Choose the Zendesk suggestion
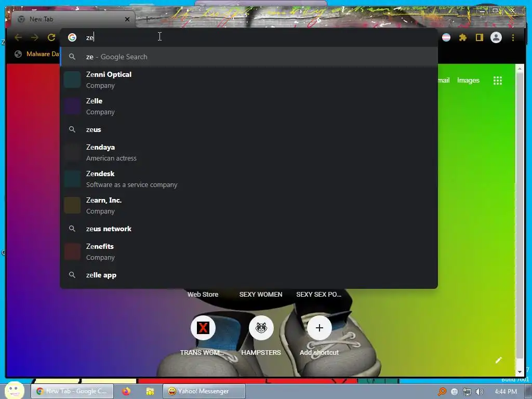This screenshot has width=532, height=399. tap(249, 179)
